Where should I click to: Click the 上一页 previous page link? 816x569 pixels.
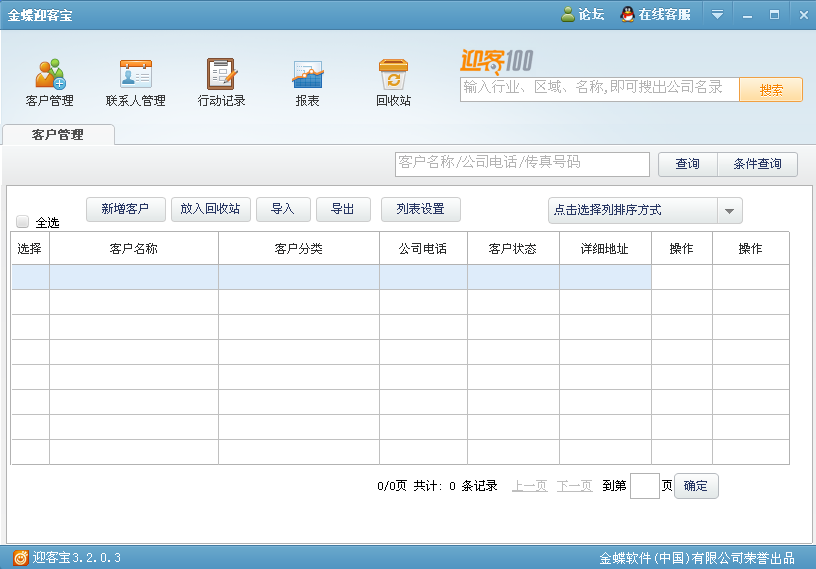(530, 486)
